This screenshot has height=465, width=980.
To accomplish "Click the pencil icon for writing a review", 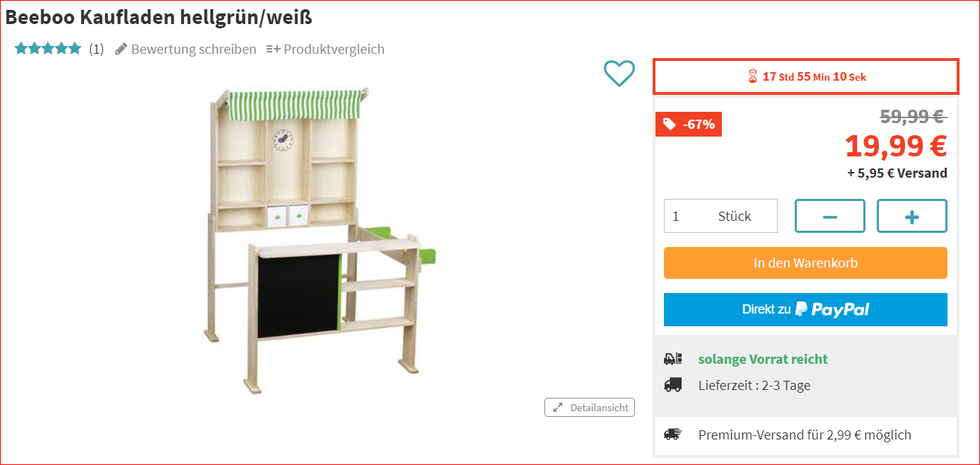I will [121, 49].
